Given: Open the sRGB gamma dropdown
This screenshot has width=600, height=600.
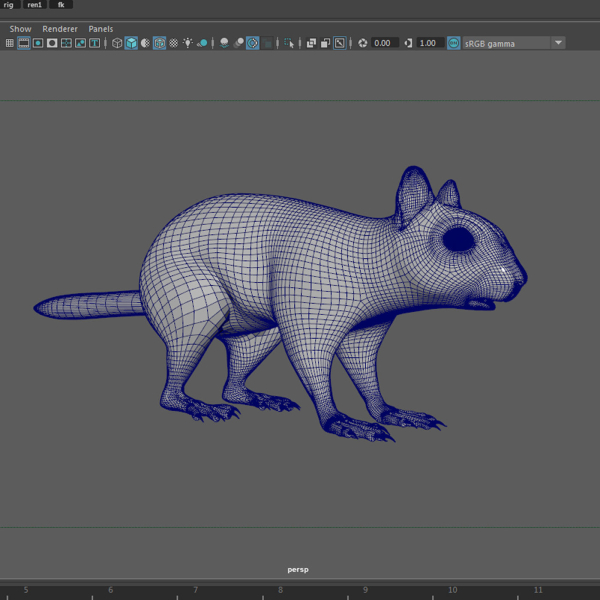Looking at the screenshot, I should [x=514, y=43].
